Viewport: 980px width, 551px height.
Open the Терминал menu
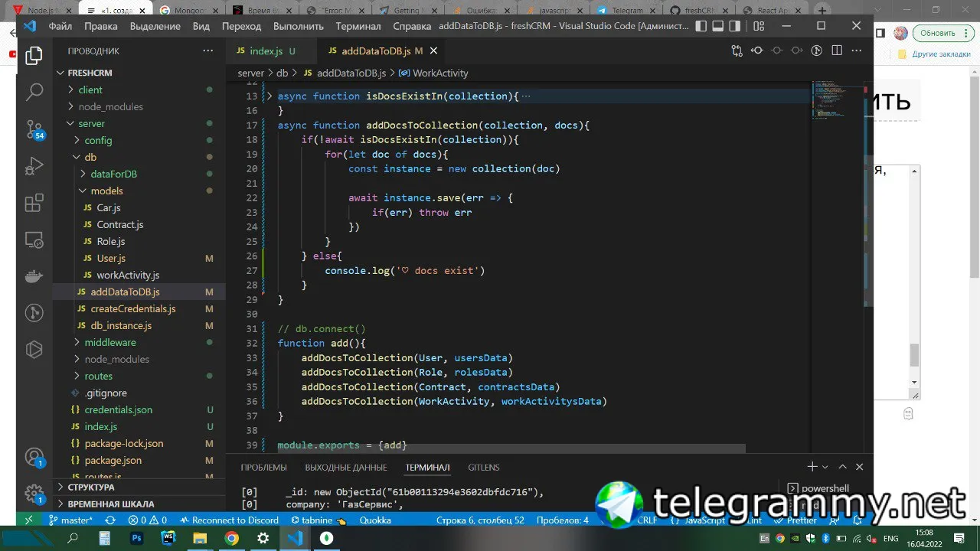pos(358,26)
